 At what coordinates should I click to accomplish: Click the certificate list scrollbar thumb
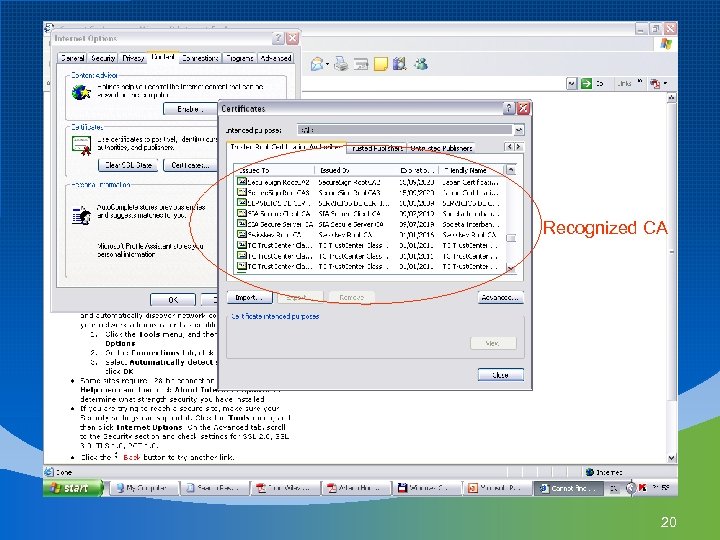511,238
